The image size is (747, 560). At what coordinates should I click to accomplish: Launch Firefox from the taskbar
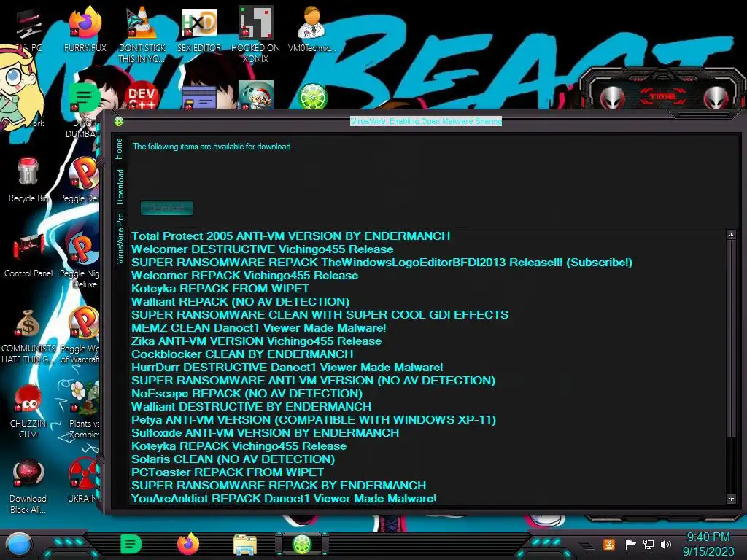188,544
